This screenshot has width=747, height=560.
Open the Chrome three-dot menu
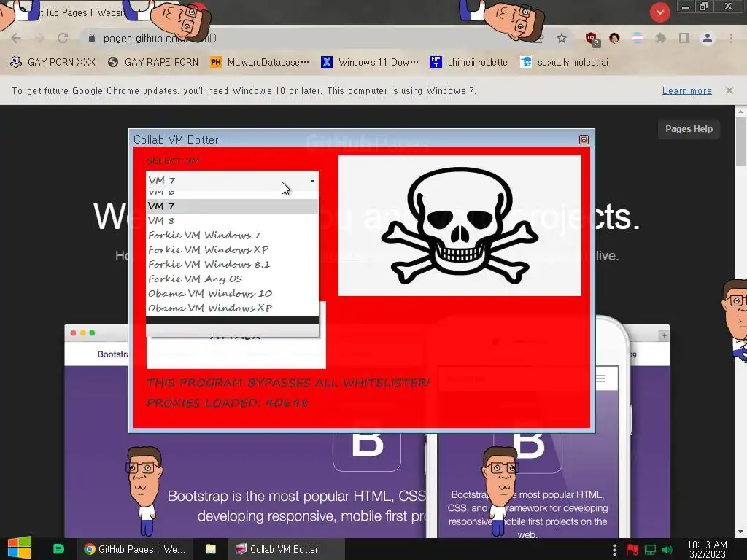click(731, 38)
